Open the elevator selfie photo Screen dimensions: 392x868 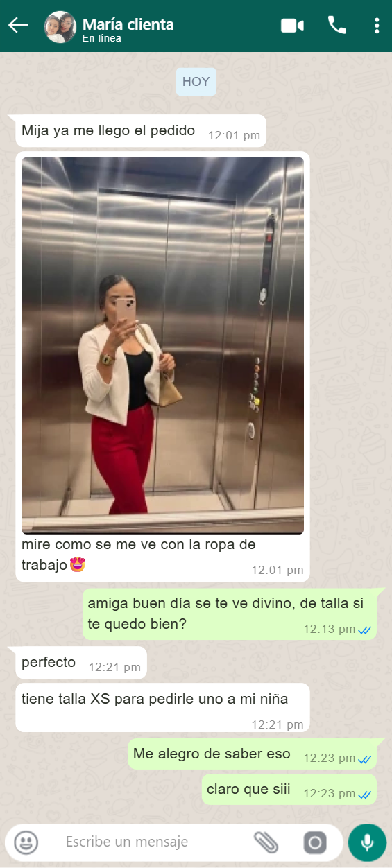(162, 345)
